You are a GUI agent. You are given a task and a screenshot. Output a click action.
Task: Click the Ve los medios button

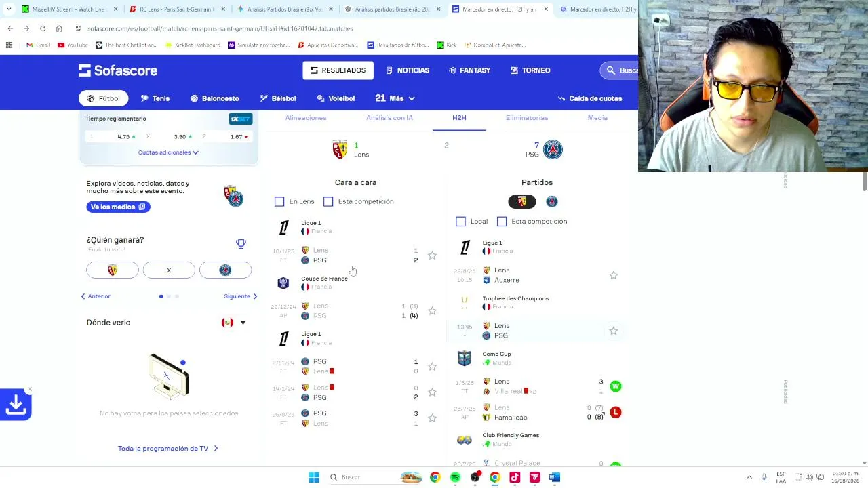[x=118, y=207]
